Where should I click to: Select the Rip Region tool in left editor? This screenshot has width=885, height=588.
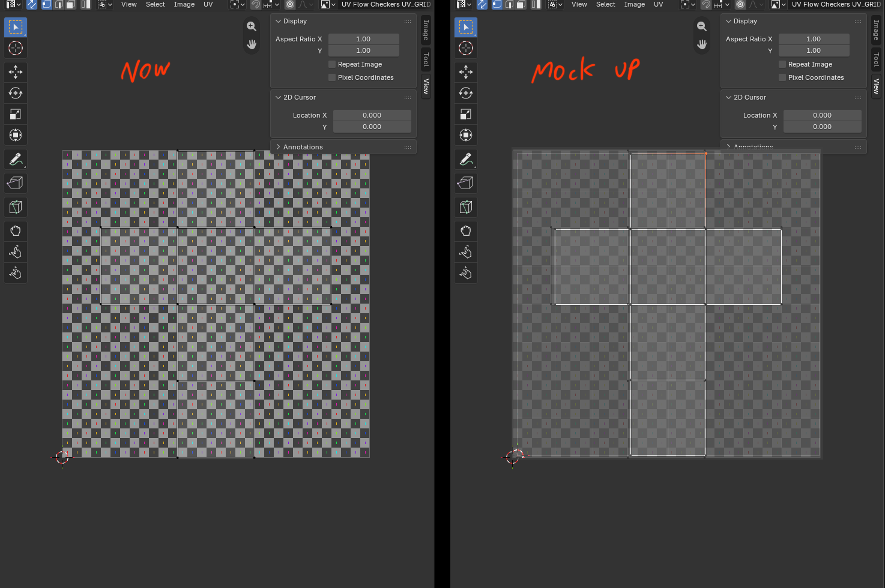[16, 183]
